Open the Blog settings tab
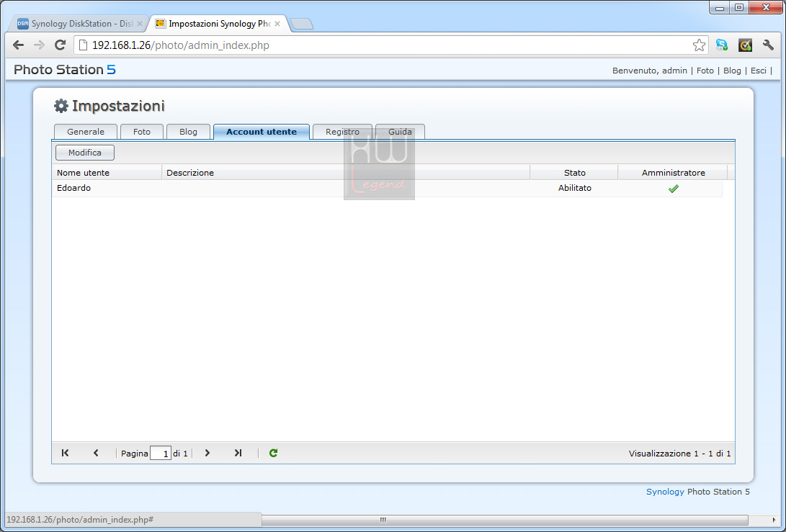The width and height of the screenshot is (786, 532). pyautogui.click(x=189, y=132)
